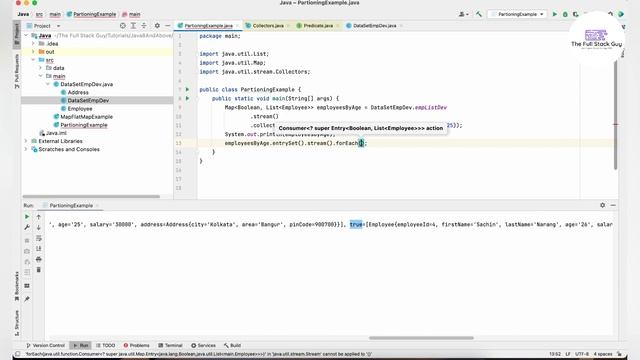Expand External Libraries node

point(26,141)
